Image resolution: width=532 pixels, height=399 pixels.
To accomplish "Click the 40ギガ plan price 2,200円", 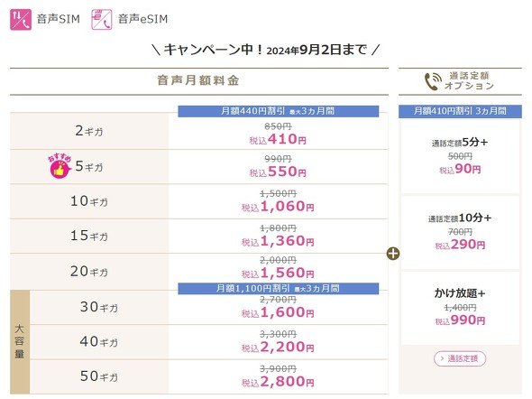I will click(278, 347).
